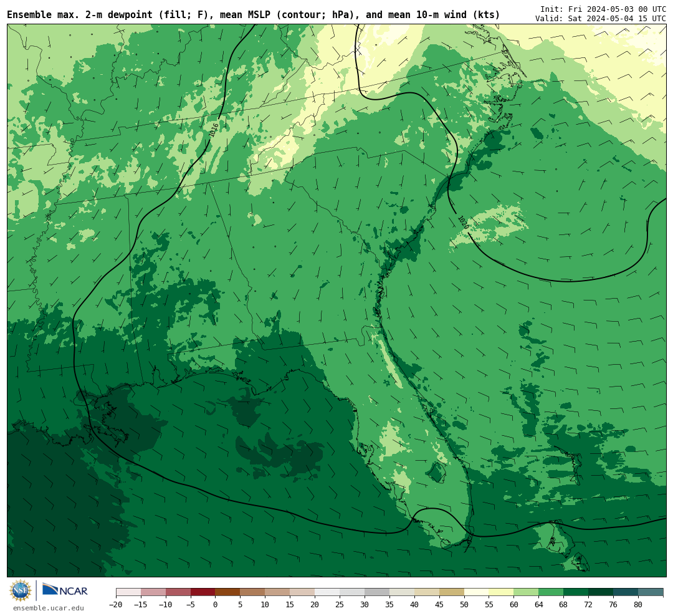Click the color swatch between 76 and 80
This screenshot has width=673, height=616.
pos(626,592)
